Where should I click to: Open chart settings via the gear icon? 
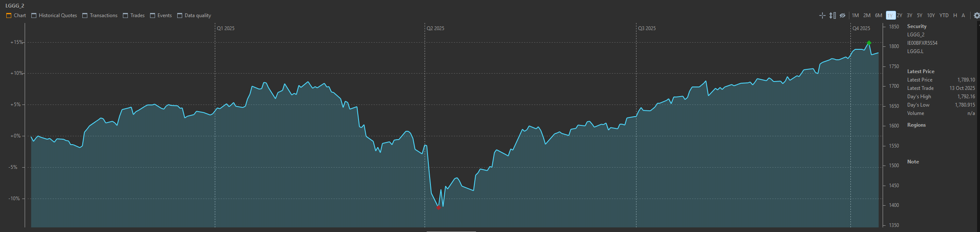[976, 15]
